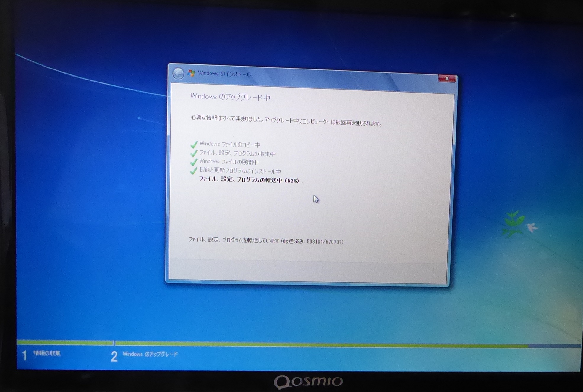
Task: Click the Windows のアップグレード中 heading
Action: (230, 97)
